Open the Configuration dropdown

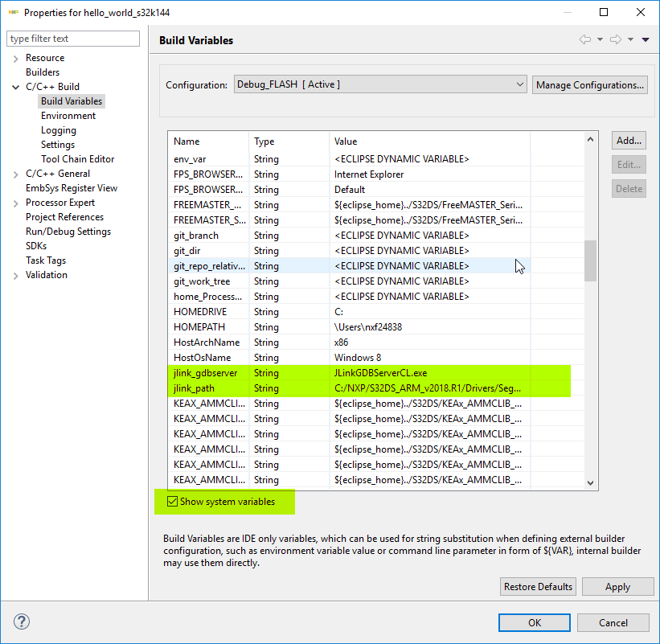click(x=380, y=84)
